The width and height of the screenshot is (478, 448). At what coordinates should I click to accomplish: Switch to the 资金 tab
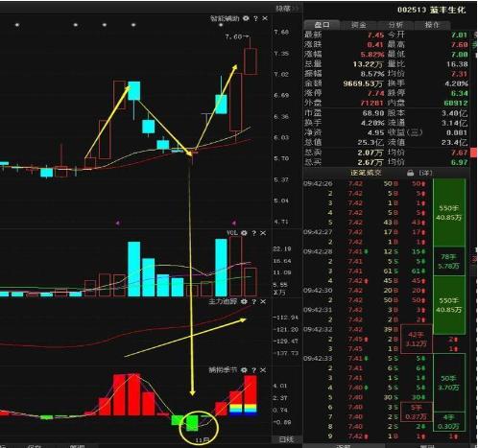359,25
